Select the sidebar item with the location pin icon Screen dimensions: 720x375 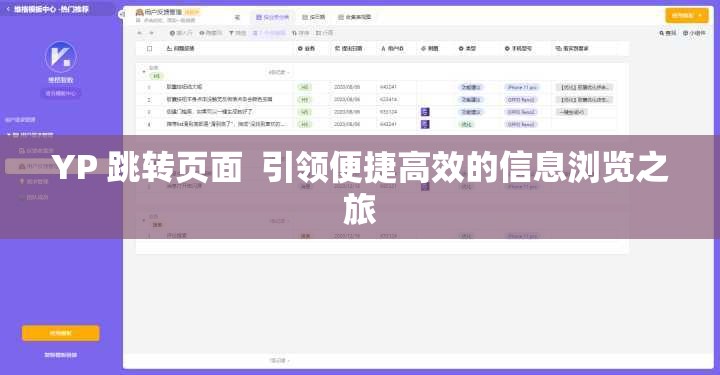[34, 181]
